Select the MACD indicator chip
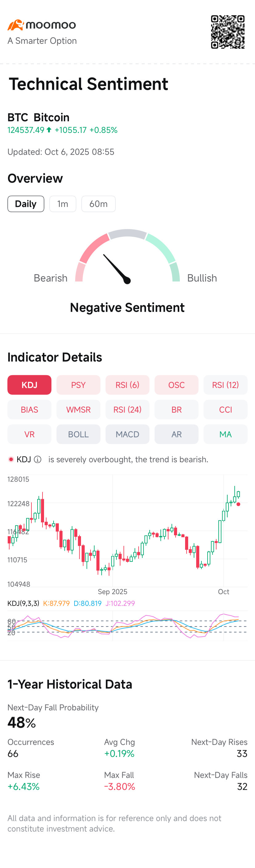 tap(127, 434)
